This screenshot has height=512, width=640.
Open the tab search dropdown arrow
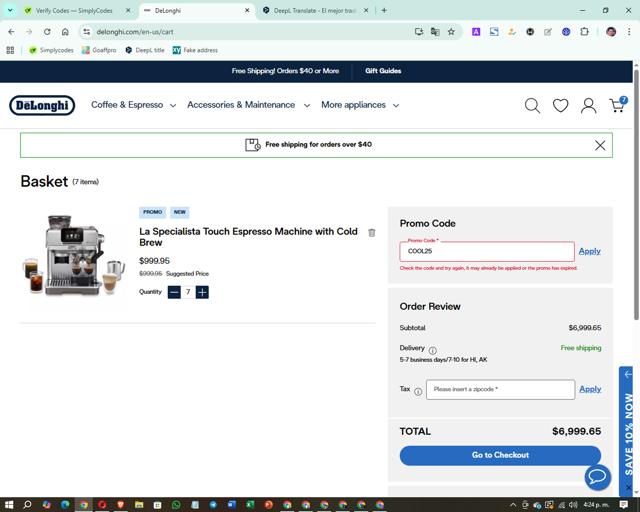(x=10, y=10)
